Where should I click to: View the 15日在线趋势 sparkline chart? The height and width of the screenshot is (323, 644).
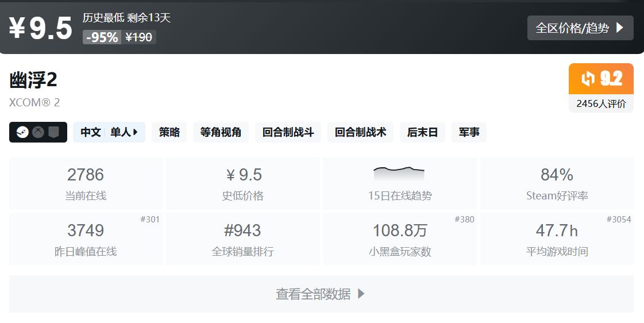[399, 174]
